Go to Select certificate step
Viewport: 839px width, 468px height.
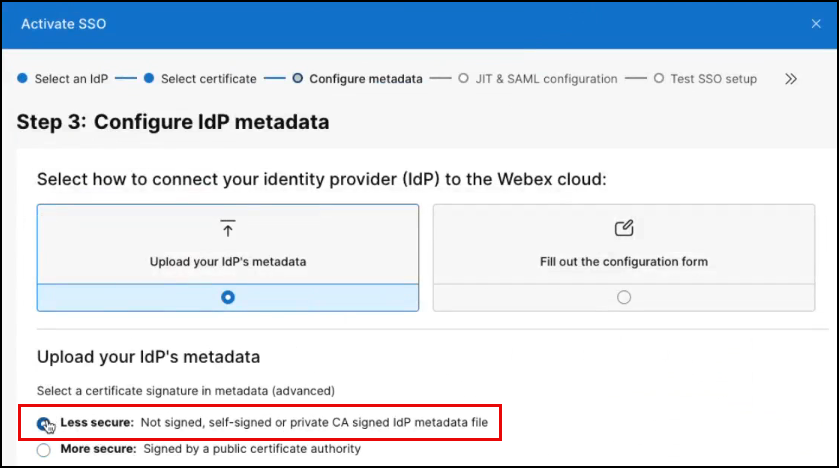208,78
